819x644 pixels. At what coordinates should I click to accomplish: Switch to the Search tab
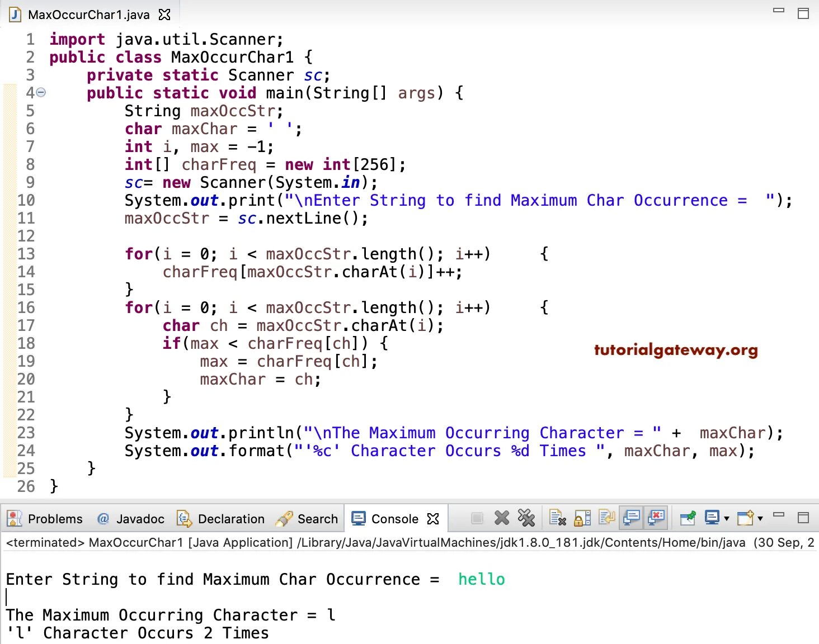pyautogui.click(x=307, y=519)
